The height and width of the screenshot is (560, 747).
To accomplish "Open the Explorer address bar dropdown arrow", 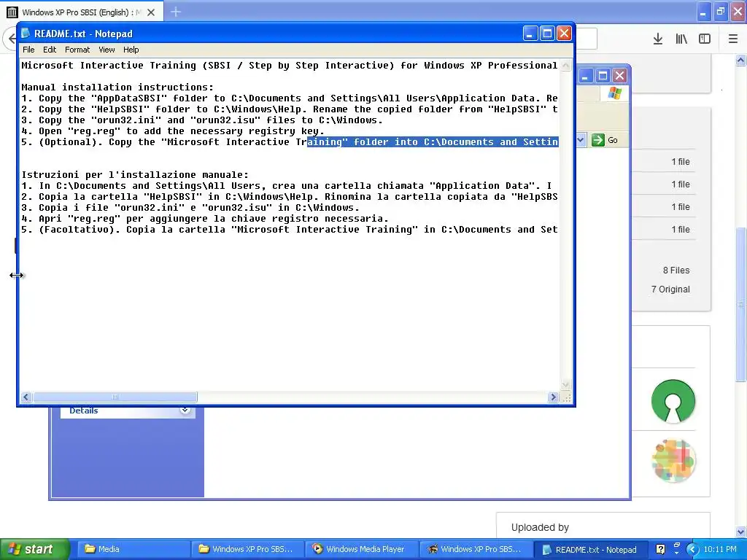I will [581, 140].
